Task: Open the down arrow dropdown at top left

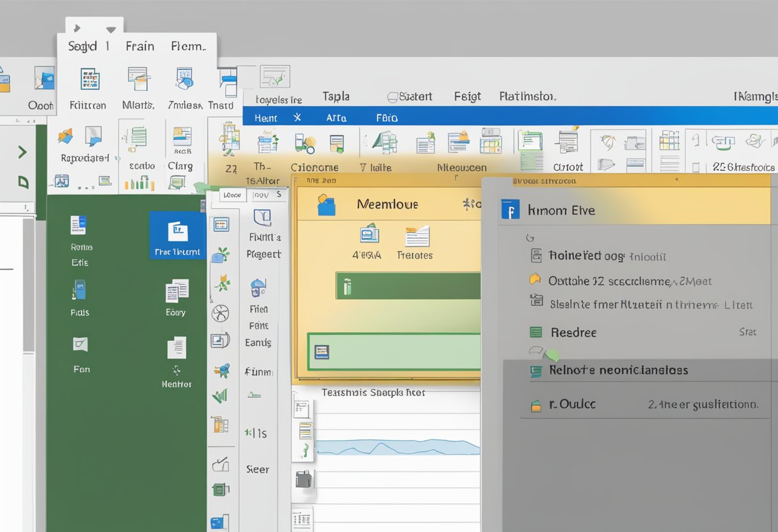Action: point(111,29)
